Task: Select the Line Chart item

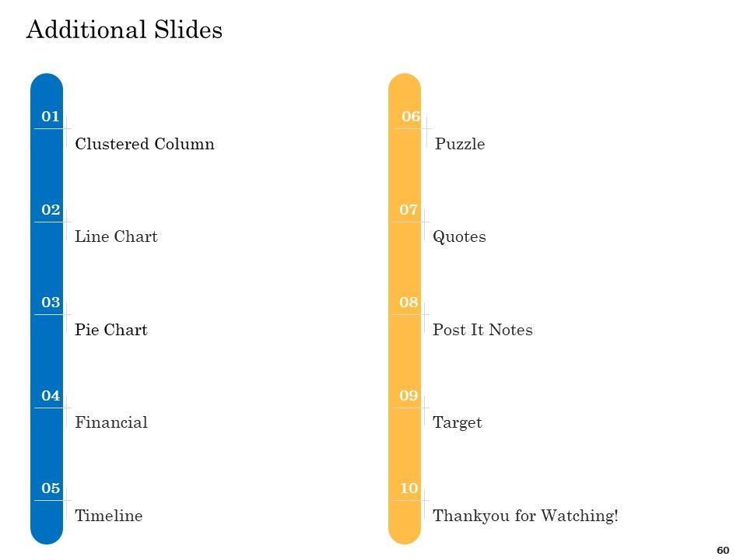Action: pyautogui.click(x=116, y=237)
